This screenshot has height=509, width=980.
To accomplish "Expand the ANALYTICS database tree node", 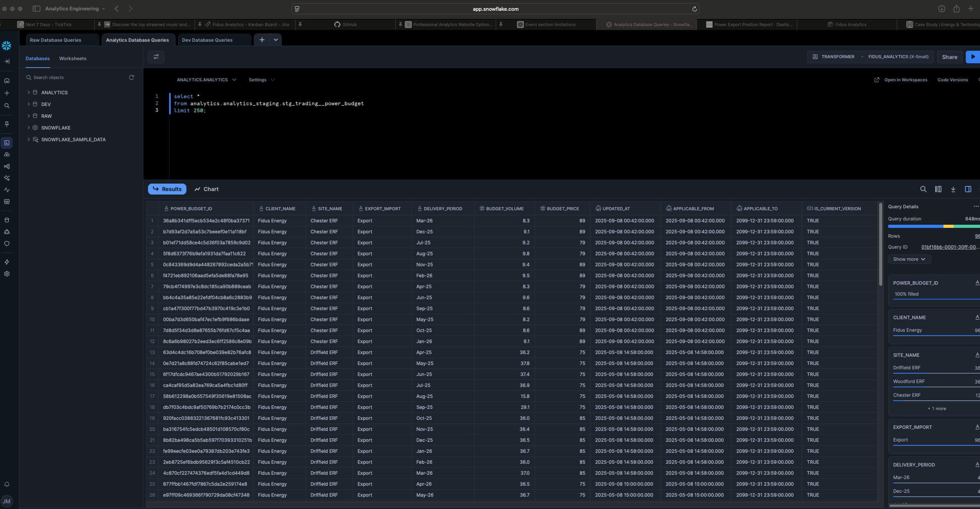I will click(x=28, y=93).
